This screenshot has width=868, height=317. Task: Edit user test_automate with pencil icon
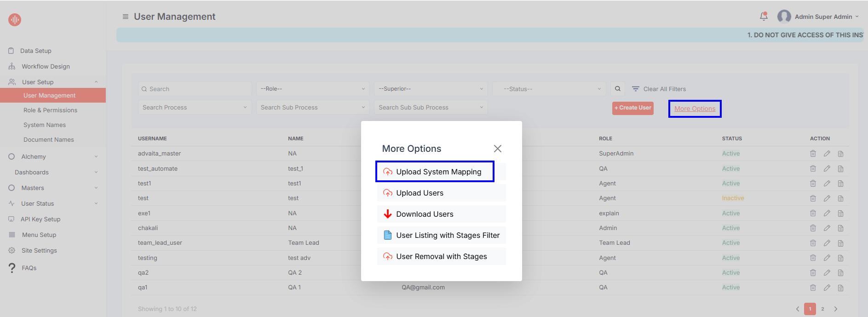click(827, 168)
